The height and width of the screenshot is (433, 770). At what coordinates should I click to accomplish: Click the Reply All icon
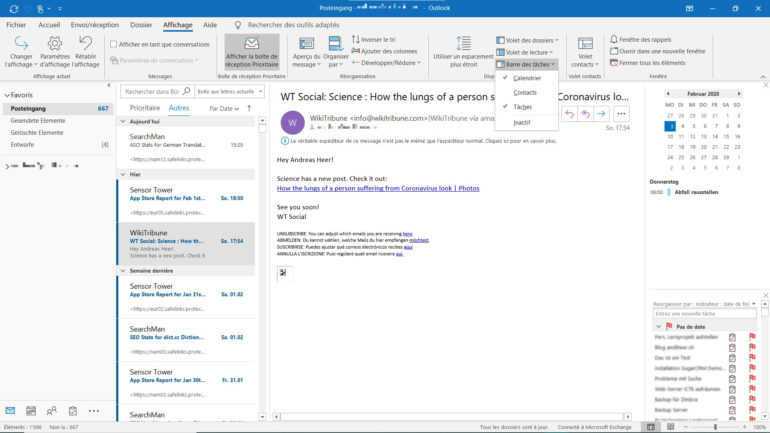585,114
